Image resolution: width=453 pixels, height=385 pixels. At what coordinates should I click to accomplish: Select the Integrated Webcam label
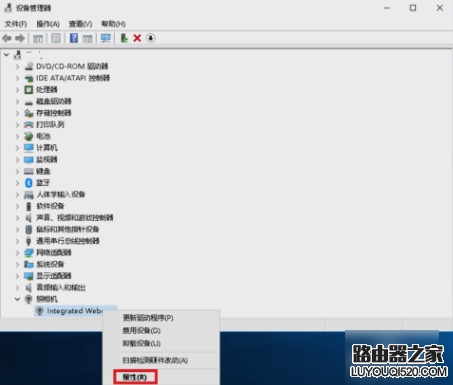[74, 311]
